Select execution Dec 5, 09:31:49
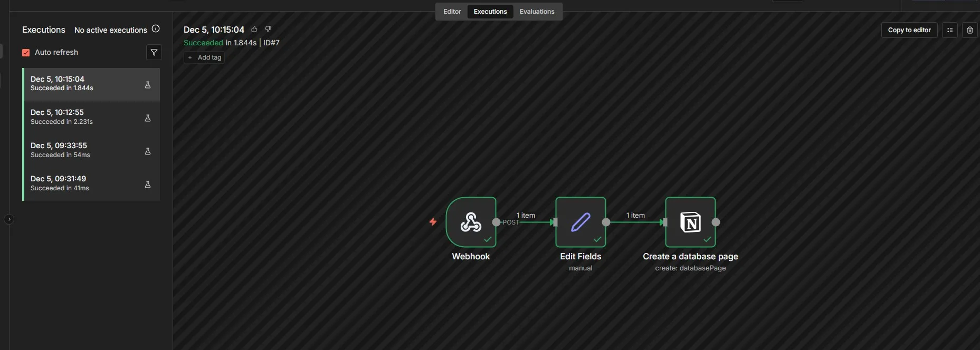This screenshot has width=980, height=350. tap(91, 184)
